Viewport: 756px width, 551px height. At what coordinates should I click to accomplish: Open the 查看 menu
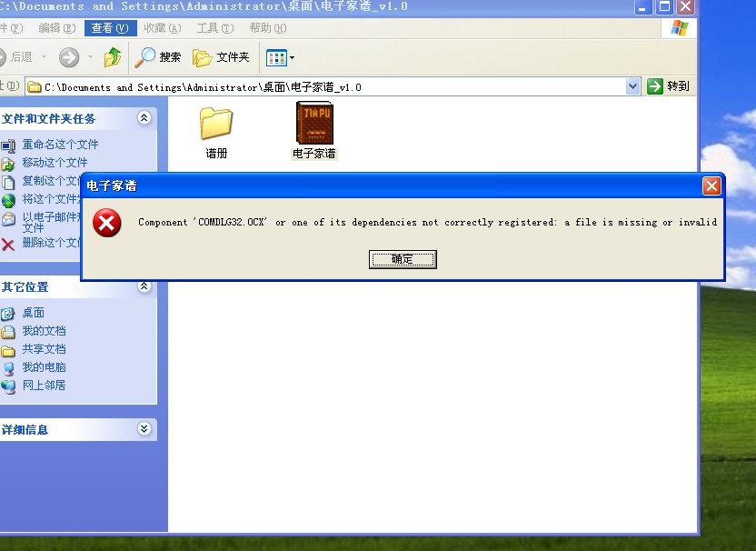pos(109,28)
